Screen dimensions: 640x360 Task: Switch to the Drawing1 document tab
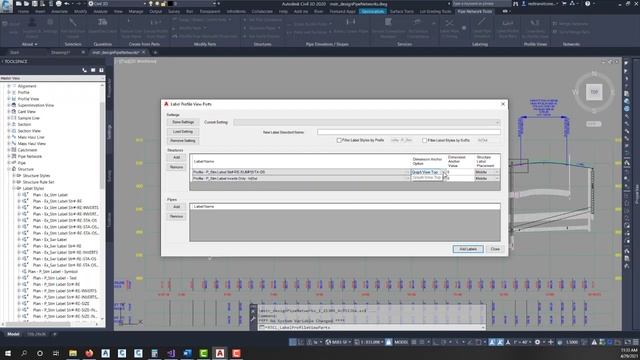(x=61, y=52)
